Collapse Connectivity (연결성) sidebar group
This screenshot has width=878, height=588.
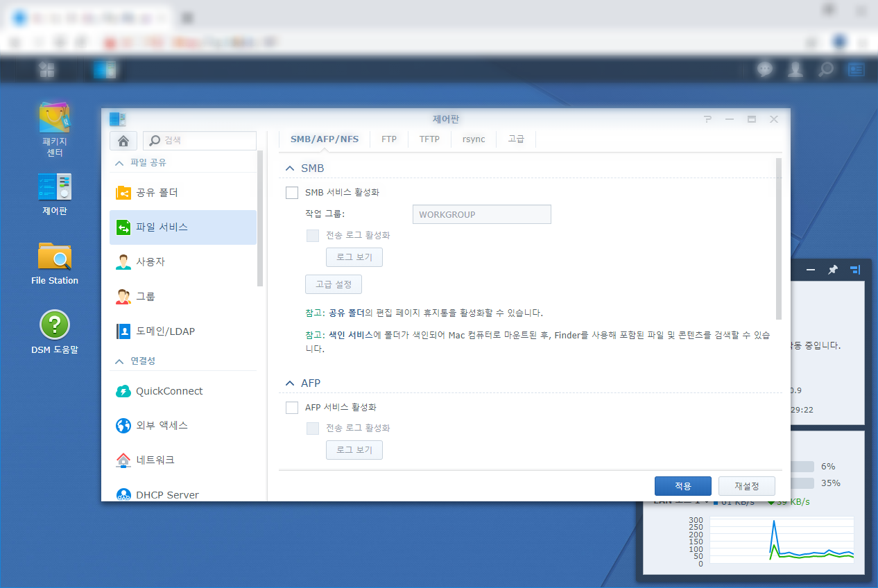coord(118,361)
